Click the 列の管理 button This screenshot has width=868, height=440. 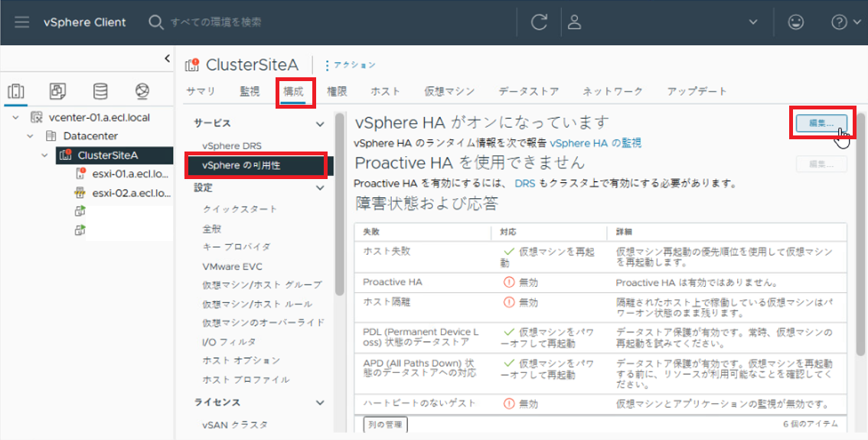click(x=385, y=424)
